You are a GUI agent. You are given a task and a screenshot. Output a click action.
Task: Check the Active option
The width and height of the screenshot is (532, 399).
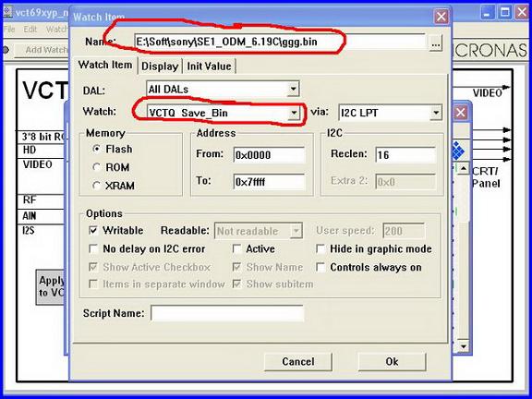pyautogui.click(x=236, y=248)
